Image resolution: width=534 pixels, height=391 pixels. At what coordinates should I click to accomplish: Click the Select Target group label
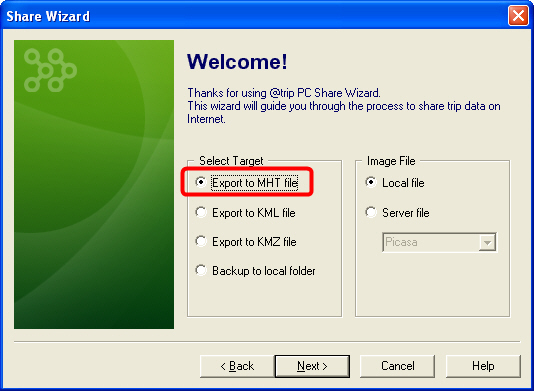[x=231, y=161]
